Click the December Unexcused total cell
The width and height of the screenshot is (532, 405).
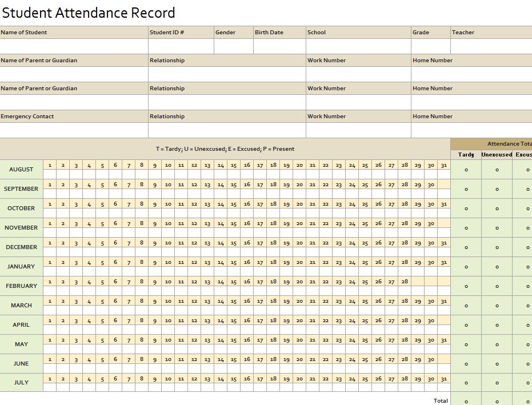click(x=497, y=247)
